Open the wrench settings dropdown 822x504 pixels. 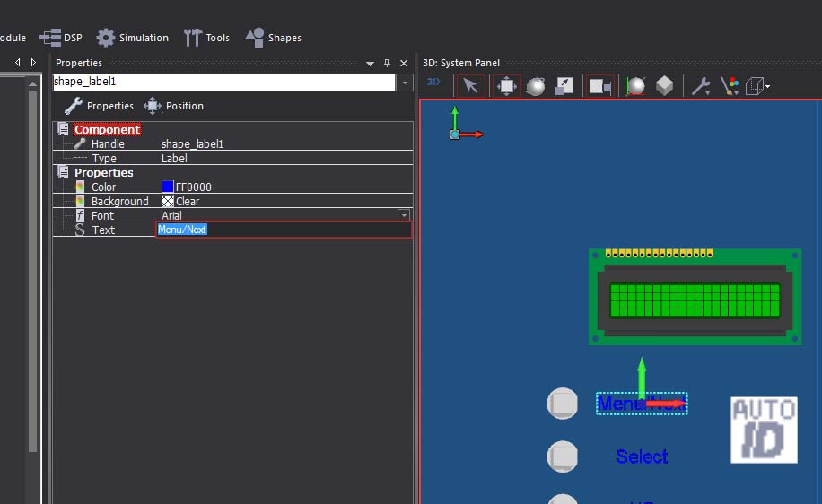pos(701,86)
